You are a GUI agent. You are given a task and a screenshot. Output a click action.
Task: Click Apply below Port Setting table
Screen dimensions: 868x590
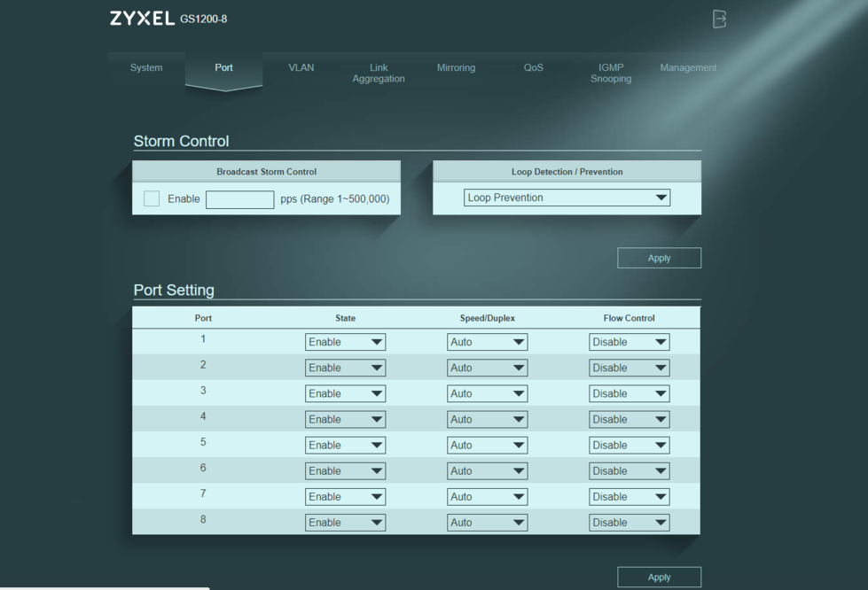tap(659, 577)
